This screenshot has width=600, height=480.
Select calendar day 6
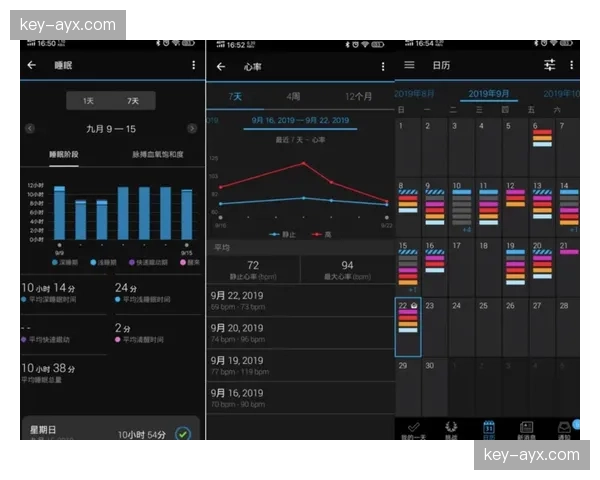pyautogui.click(x=542, y=148)
